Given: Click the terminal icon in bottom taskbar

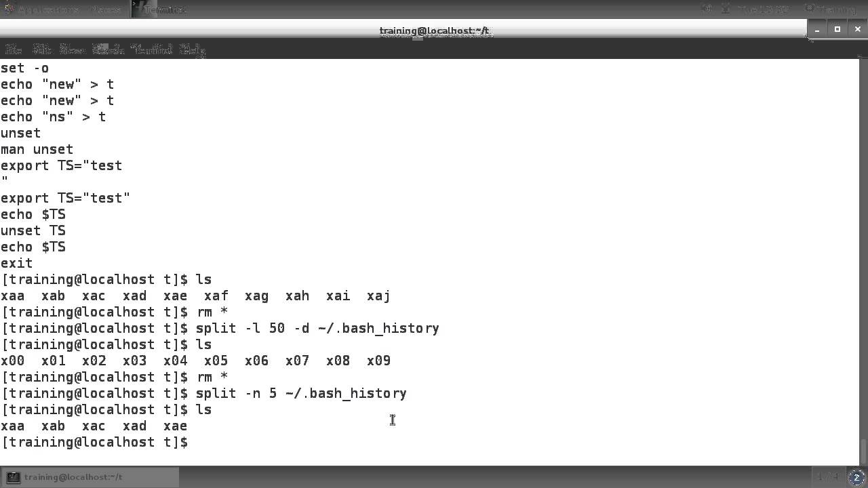Looking at the screenshot, I should [14, 477].
